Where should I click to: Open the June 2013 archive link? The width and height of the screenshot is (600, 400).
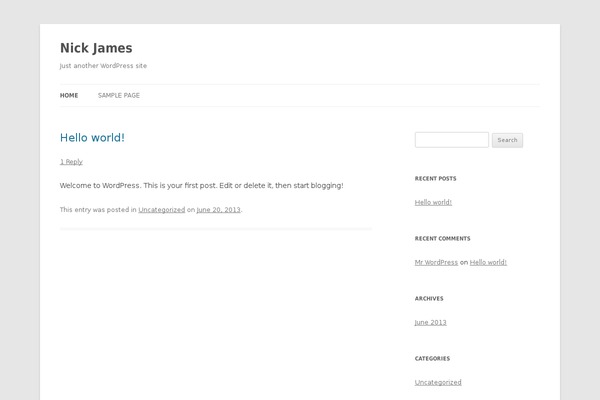[430, 322]
